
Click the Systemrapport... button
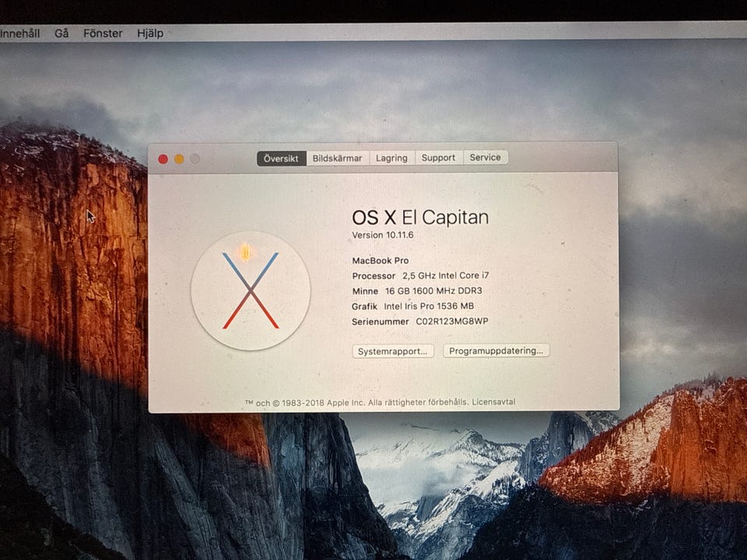393,352
